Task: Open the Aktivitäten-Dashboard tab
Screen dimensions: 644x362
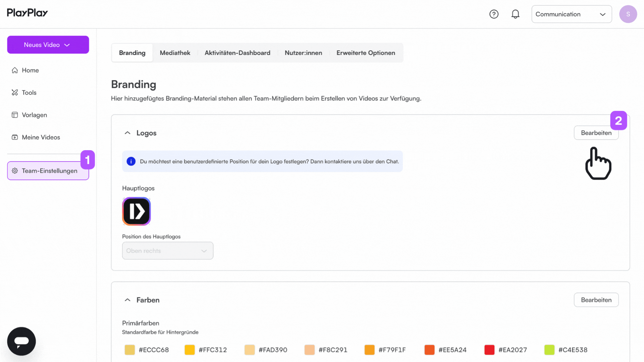Action: point(237,53)
